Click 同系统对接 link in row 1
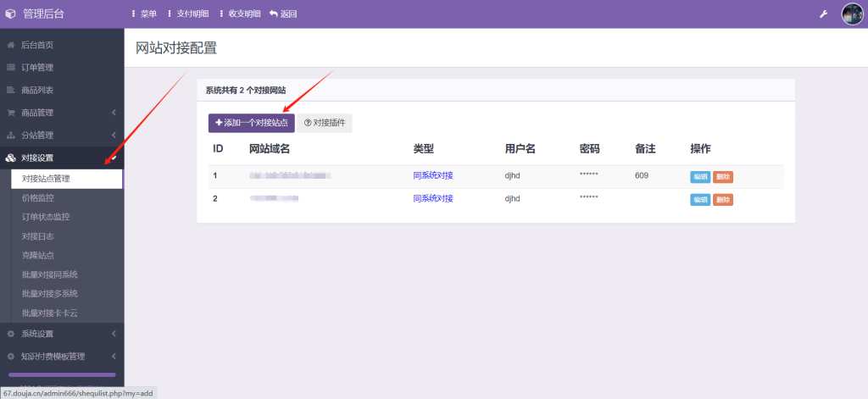868x399 pixels. 433,175
